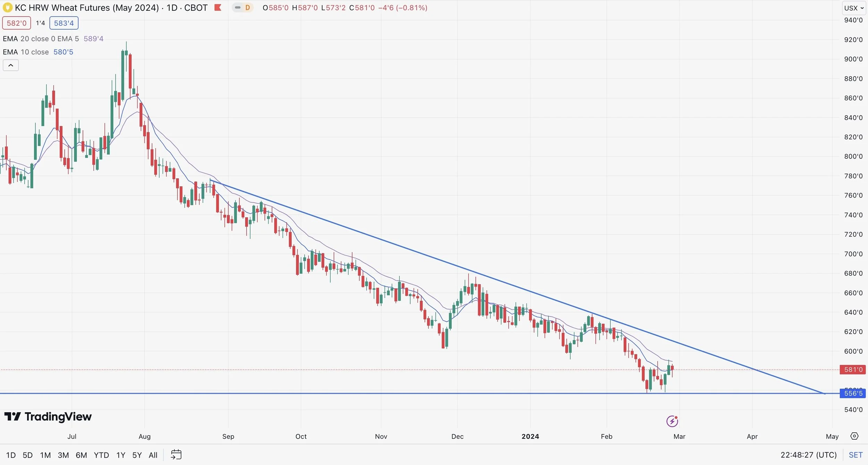Select the EMA 10 close indicator legend
The image size is (868, 465).
[x=26, y=52]
